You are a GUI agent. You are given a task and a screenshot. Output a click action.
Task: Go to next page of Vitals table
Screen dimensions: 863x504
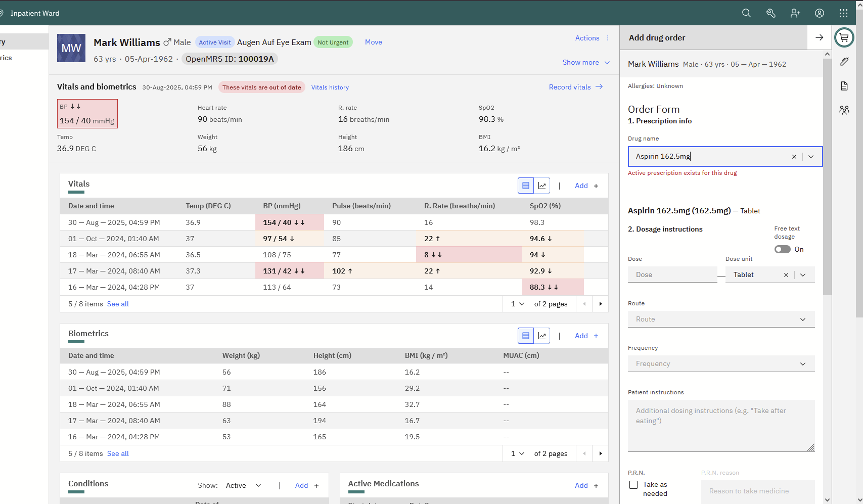pyautogui.click(x=600, y=304)
